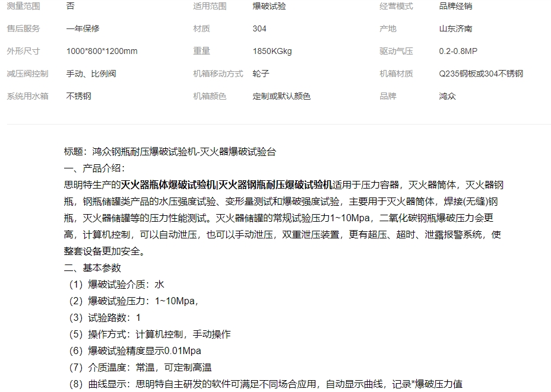Select the 山东济南 origin value

(456, 28)
